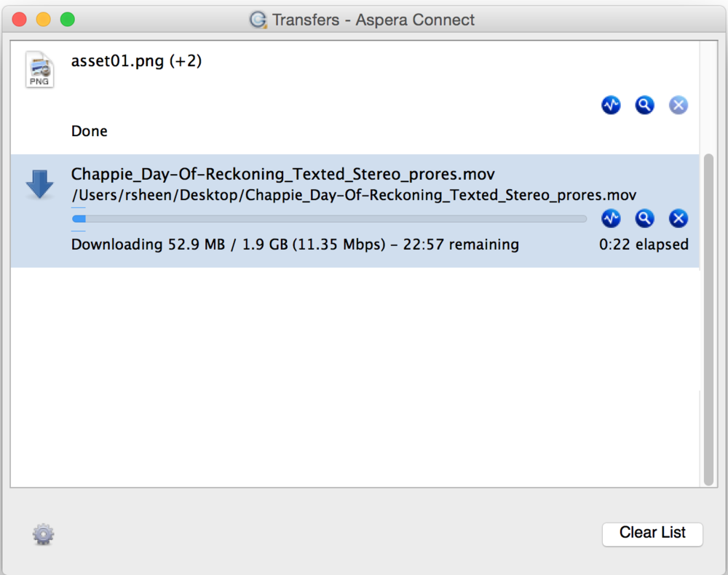Click the Chappie download progress bar
Image resolution: width=728 pixels, height=575 pixels.
(x=329, y=218)
